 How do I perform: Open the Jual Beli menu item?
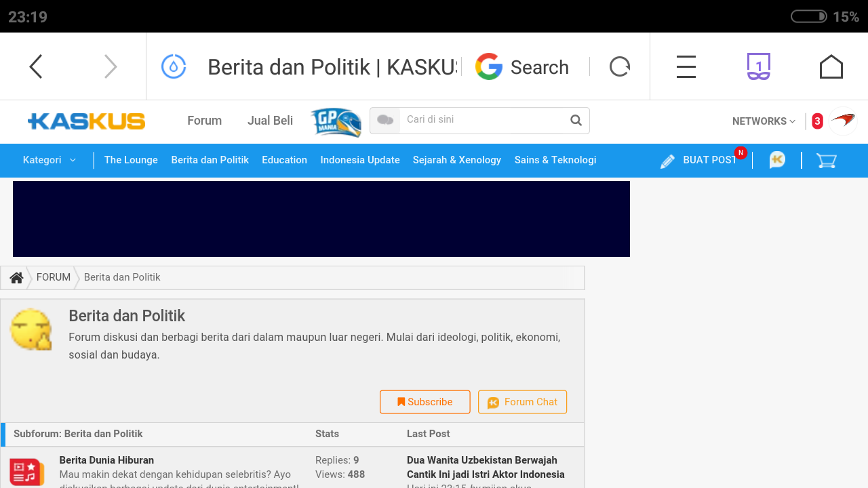270,121
